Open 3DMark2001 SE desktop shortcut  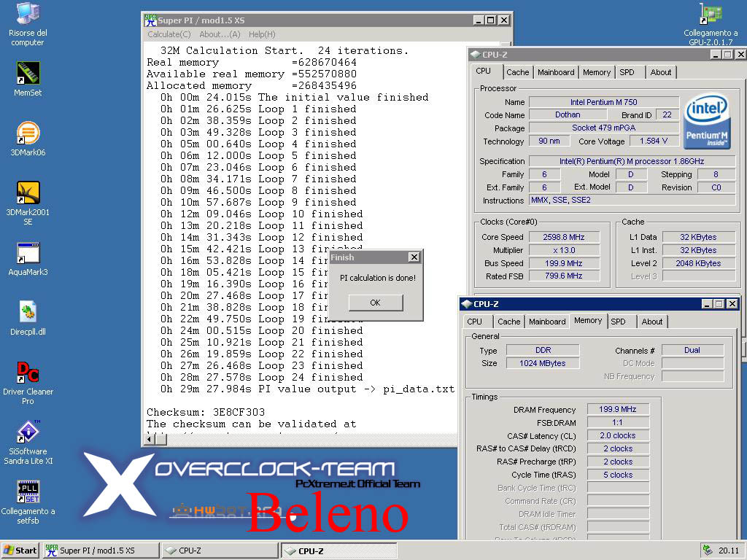pyautogui.click(x=28, y=203)
